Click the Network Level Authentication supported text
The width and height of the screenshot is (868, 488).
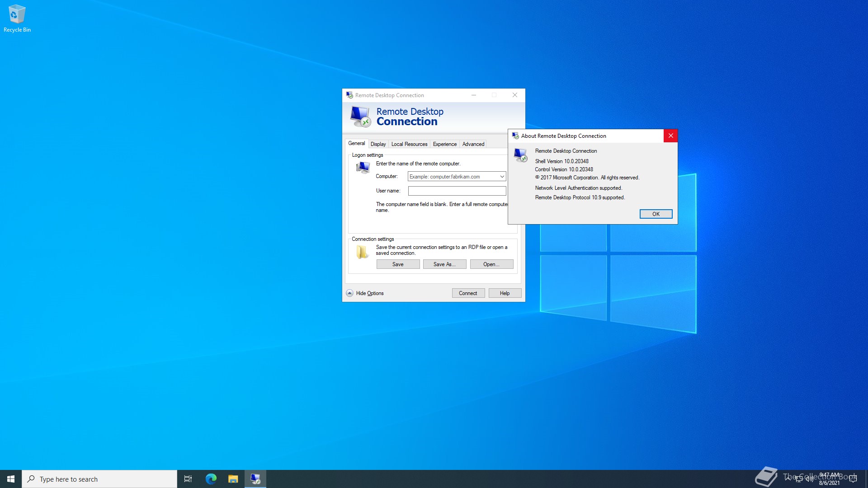click(578, 188)
